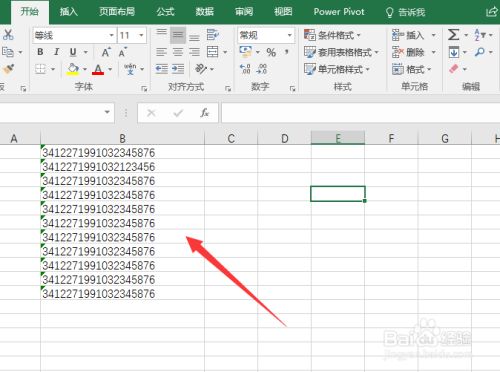Open the font color dropdown arrow

coord(110,69)
